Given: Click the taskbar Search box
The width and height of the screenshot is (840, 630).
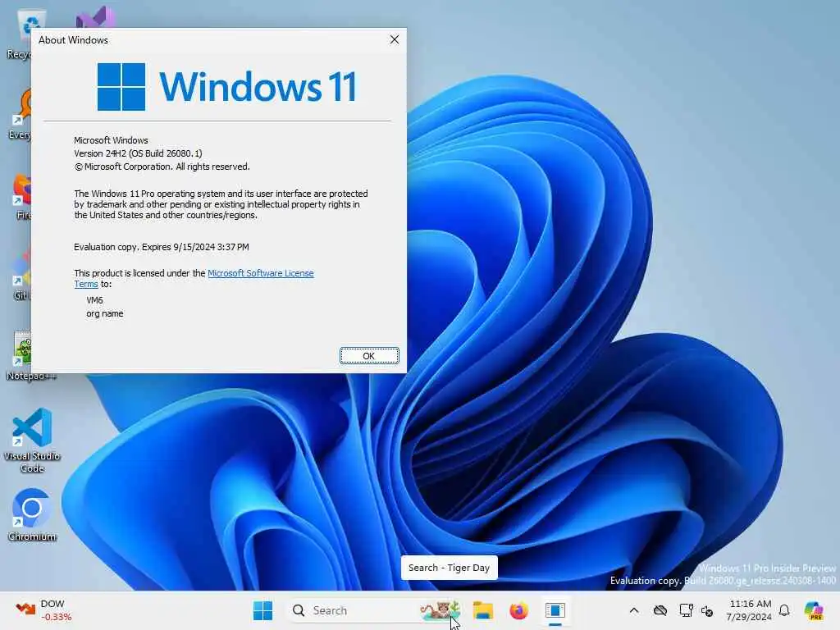Looking at the screenshot, I should pos(375,610).
